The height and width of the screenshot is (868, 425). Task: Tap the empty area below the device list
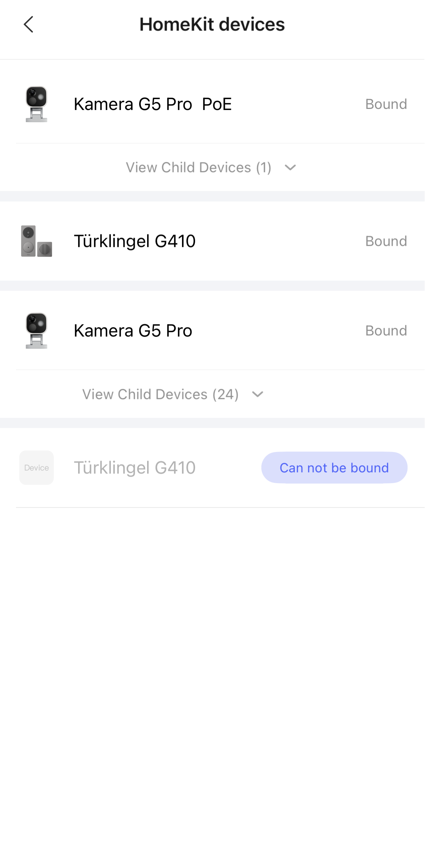pyautogui.click(x=212, y=672)
